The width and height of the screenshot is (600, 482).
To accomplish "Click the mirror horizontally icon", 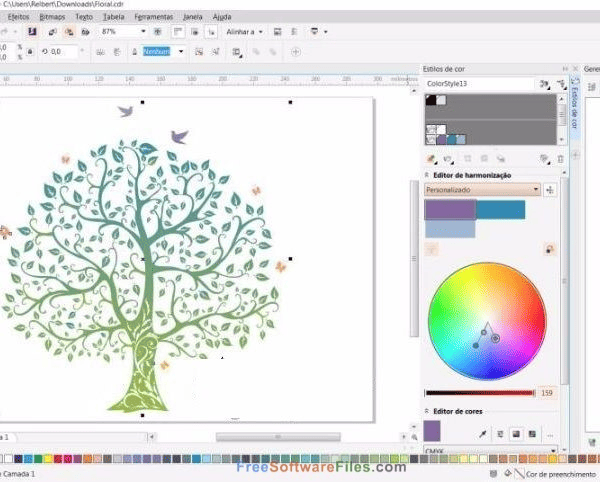I will (x=101, y=52).
